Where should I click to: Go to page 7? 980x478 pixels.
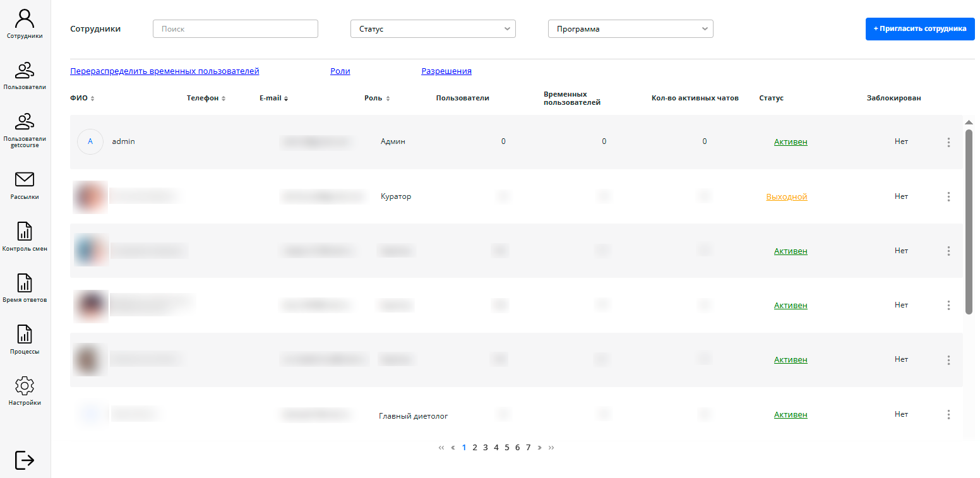coord(529,448)
